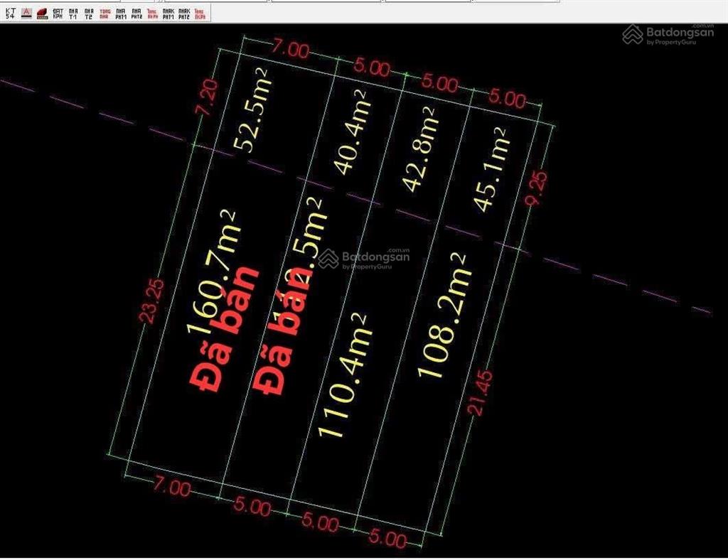
Task: Click the NHA T2 toolbar button
Action: point(89,13)
